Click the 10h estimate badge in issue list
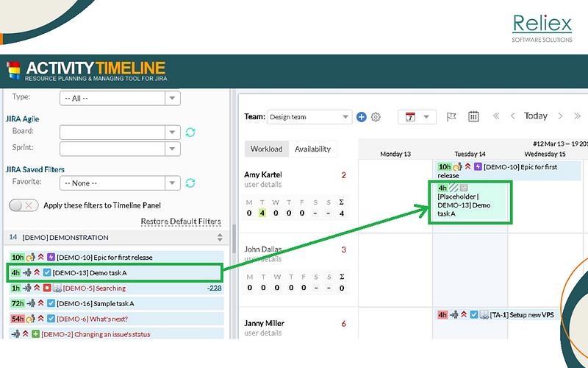This screenshot has width=588, height=368. pos(17,257)
